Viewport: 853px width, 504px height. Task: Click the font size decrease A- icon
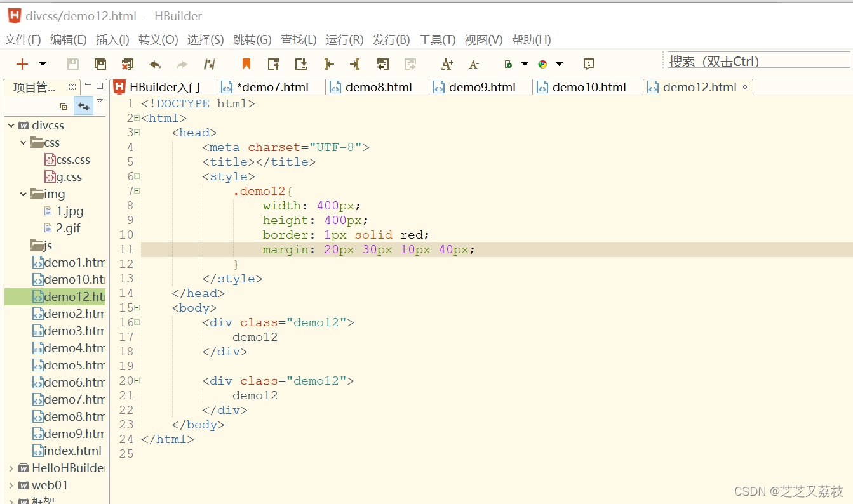coord(474,64)
